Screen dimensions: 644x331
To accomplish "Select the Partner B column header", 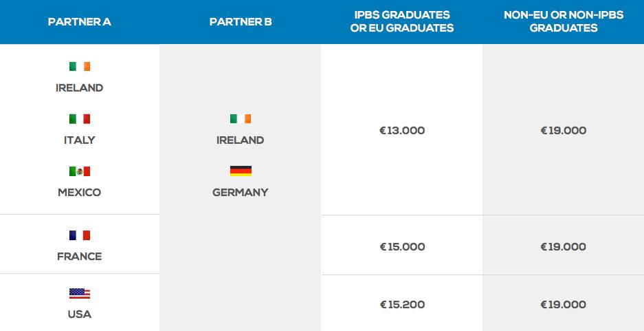I will [x=241, y=22].
